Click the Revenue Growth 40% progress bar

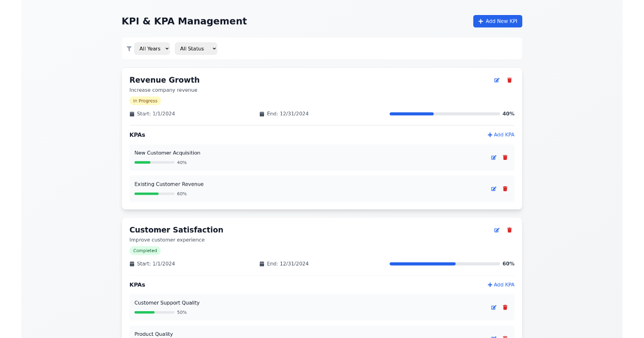click(x=444, y=113)
